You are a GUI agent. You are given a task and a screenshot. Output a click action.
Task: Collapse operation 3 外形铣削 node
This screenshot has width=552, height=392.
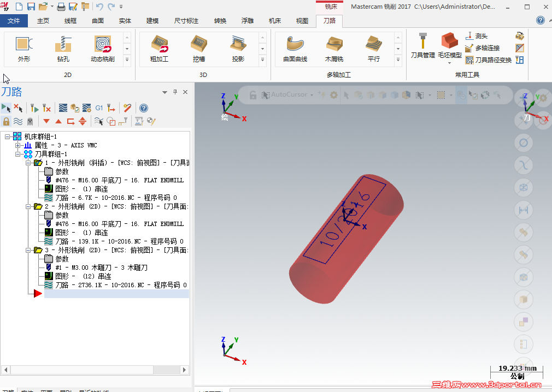click(28, 250)
